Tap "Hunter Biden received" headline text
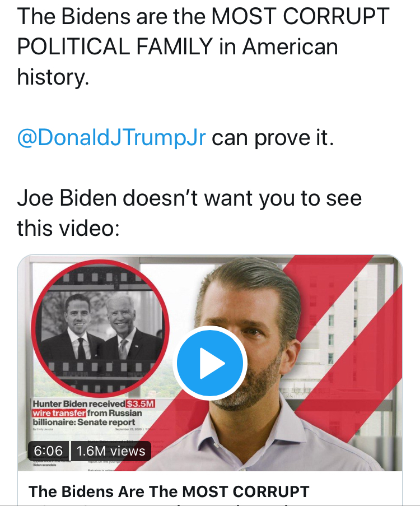This screenshot has height=506, width=420. [79, 404]
